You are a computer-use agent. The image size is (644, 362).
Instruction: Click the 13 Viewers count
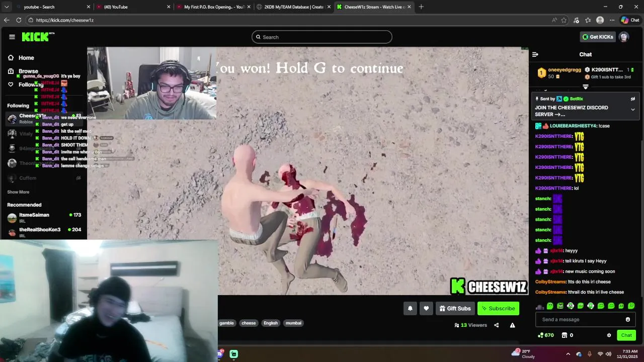(470, 325)
